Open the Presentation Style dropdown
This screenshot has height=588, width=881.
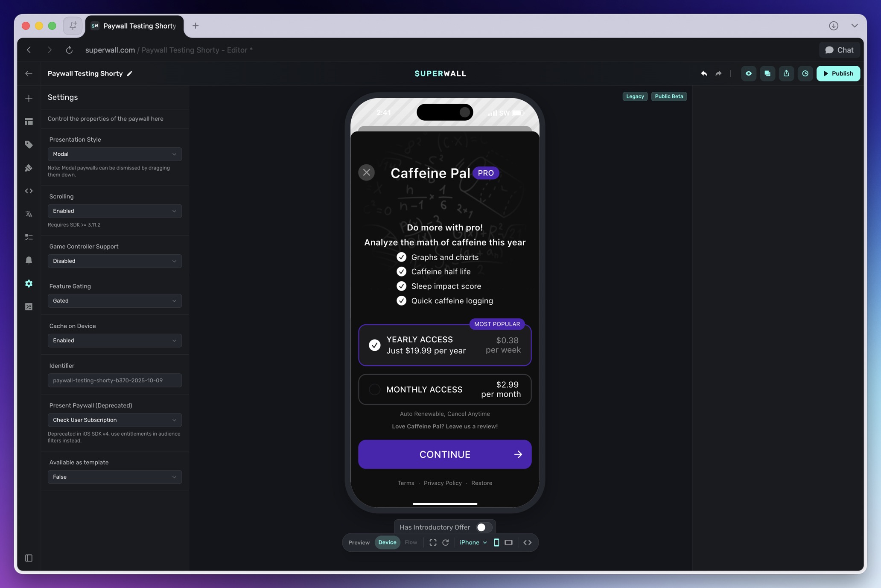(115, 154)
